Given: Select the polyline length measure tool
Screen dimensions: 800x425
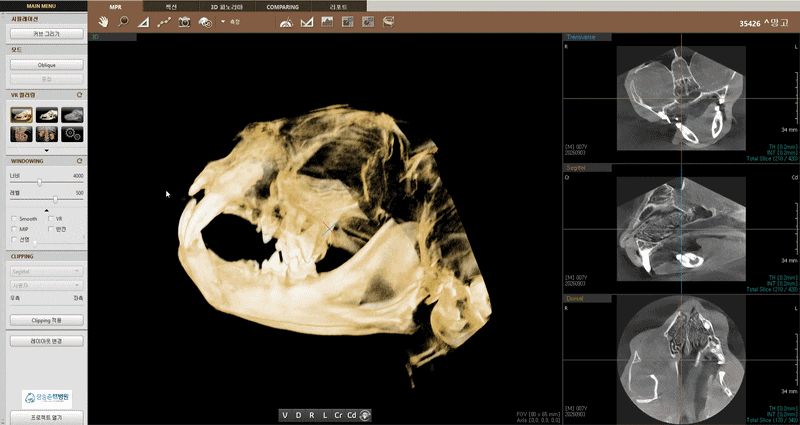Looking at the screenshot, I should (164, 22).
